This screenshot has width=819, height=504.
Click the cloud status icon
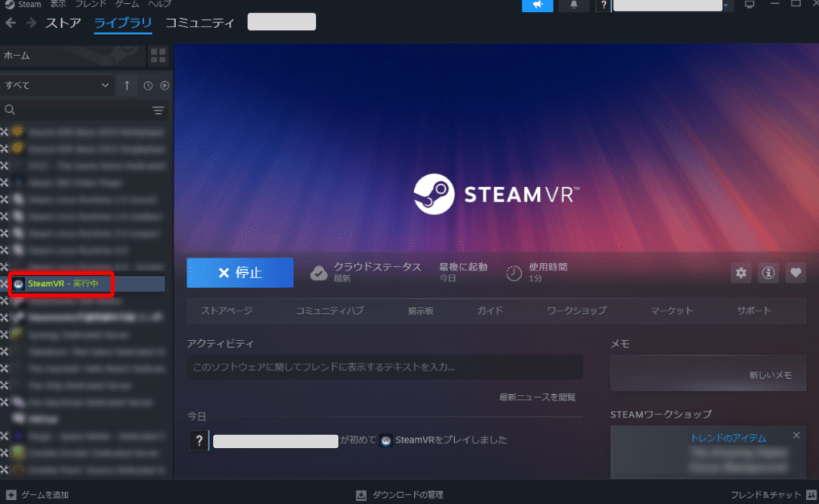click(318, 273)
